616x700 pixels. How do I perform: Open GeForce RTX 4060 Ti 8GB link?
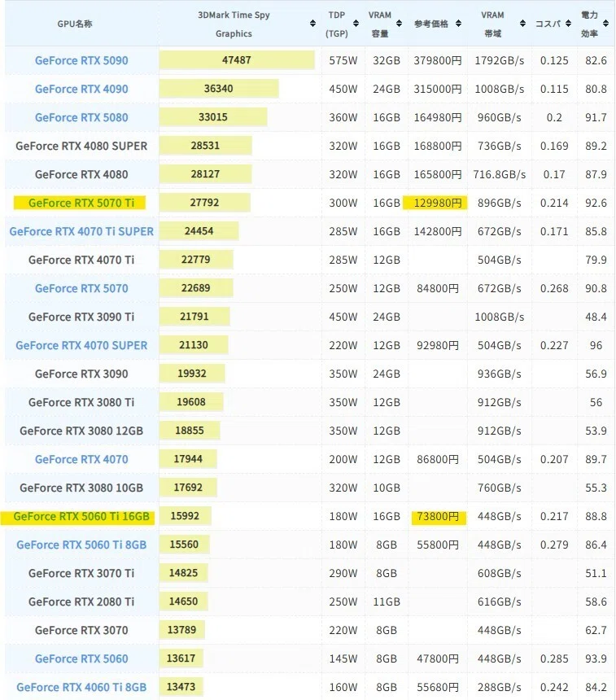[x=81, y=687]
